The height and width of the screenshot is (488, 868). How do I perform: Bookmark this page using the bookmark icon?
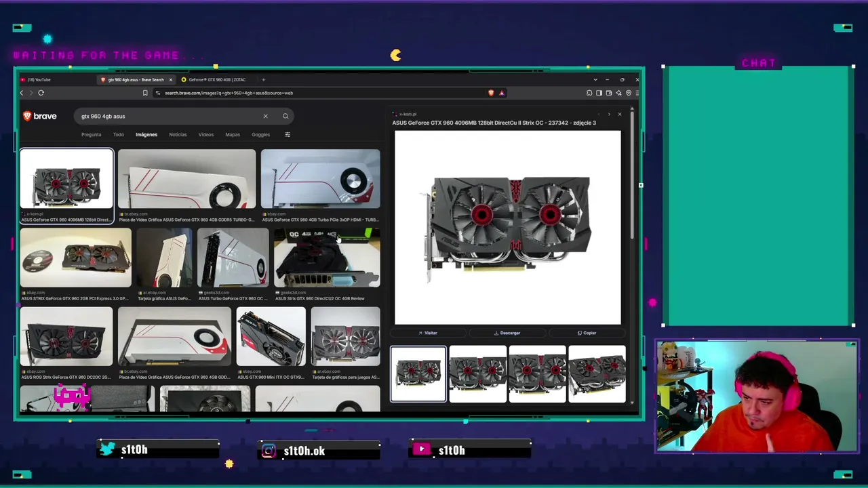[x=145, y=93]
